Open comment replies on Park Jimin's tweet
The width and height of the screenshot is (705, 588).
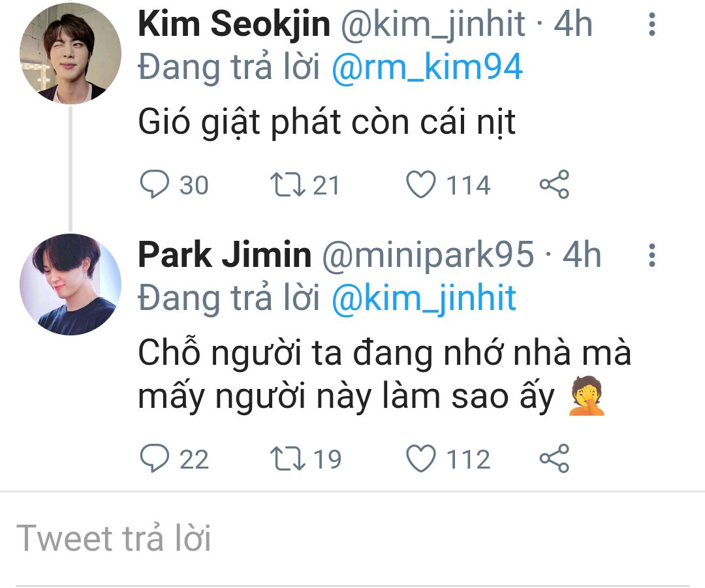point(155,459)
